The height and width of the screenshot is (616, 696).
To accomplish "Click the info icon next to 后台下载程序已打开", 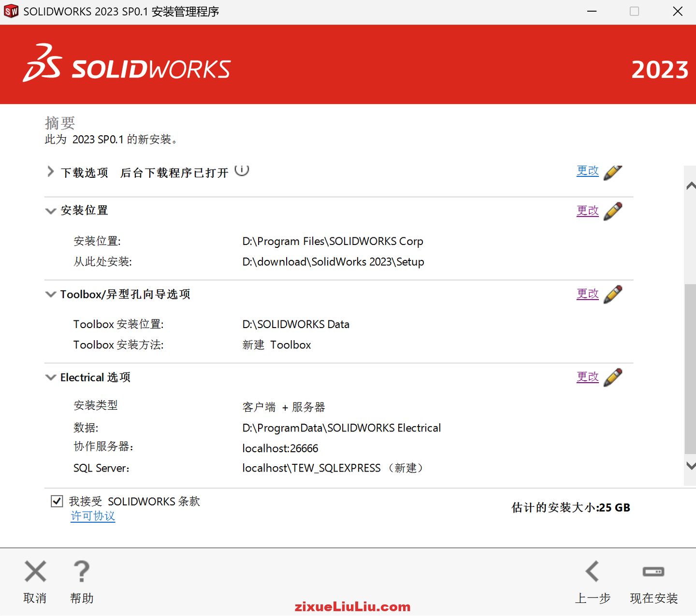I will (242, 170).
